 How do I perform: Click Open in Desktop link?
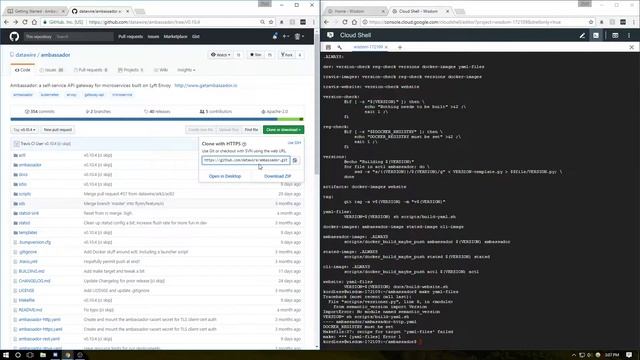[225, 176]
